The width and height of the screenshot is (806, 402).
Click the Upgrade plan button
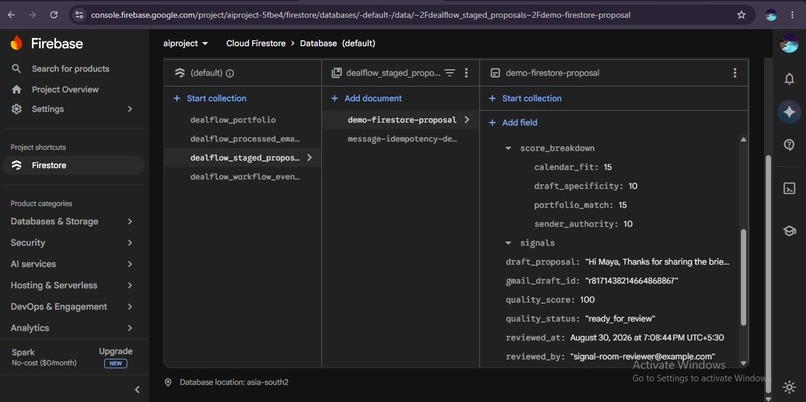pyautogui.click(x=116, y=357)
